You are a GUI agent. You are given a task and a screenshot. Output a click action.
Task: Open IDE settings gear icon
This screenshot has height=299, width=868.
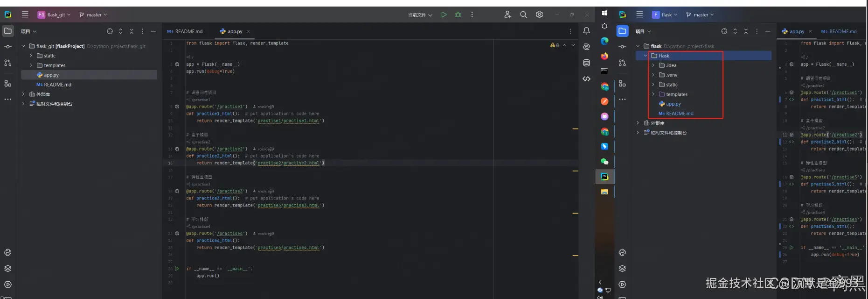tap(540, 14)
